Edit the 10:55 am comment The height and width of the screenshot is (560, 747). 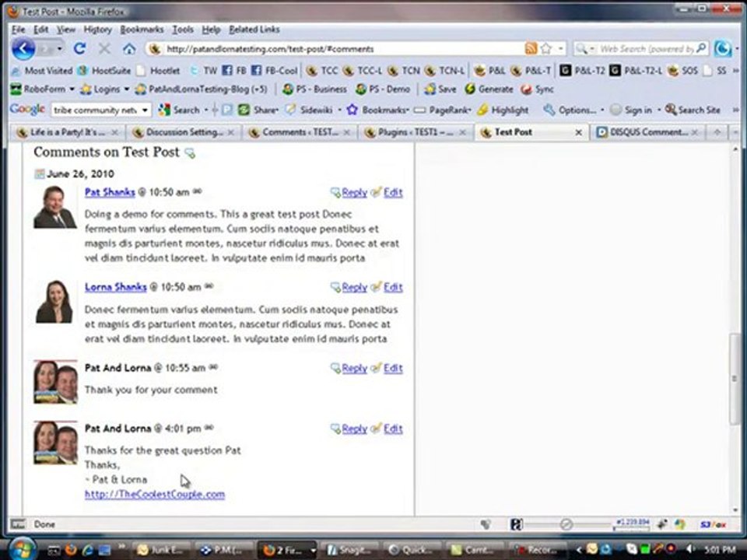pos(393,368)
